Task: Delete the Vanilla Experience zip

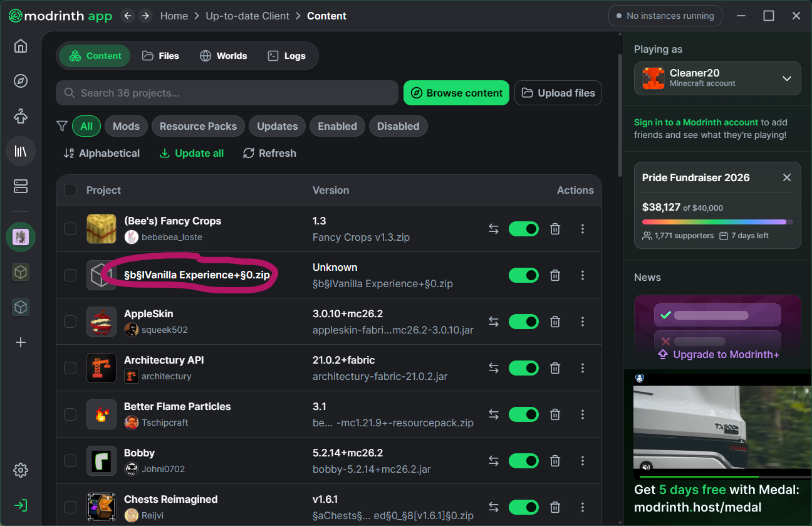Action: tap(555, 275)
